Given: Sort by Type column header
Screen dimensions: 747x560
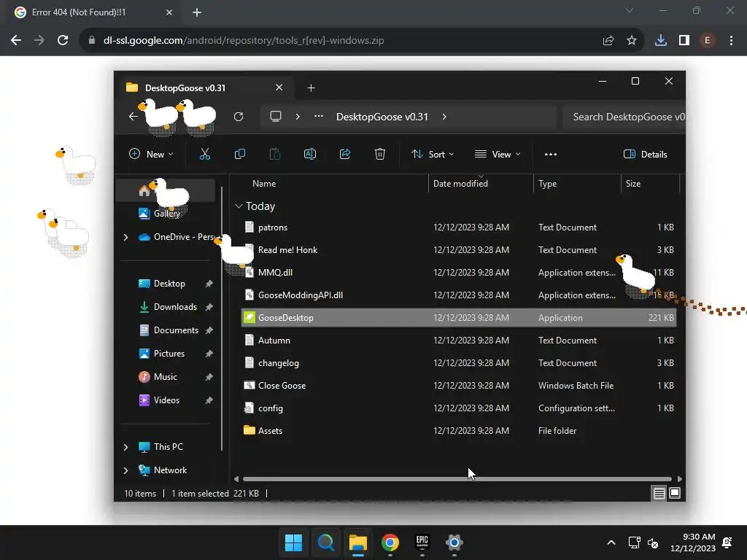Looking at the screenshot, I should [x=547, y=184].
